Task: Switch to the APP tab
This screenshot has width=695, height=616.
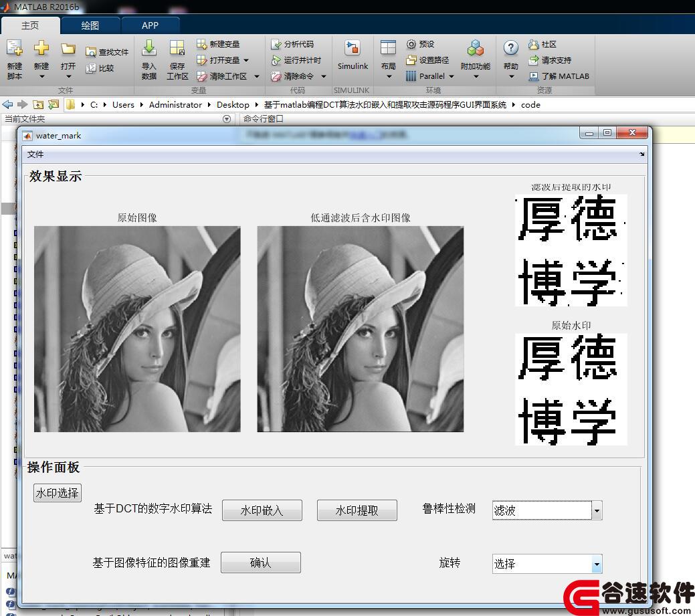Action: pyautogui.click(x=150, y=25)
